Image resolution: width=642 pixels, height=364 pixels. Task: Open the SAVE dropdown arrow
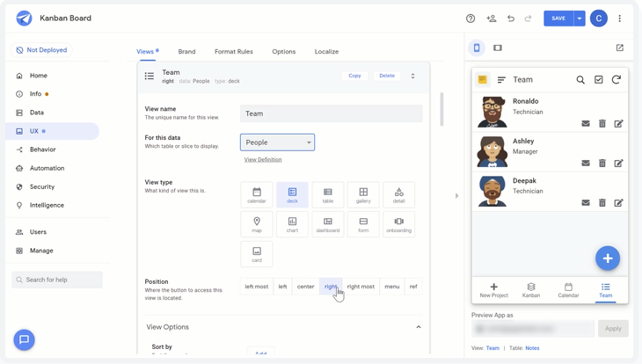click(x=580, y=18)
